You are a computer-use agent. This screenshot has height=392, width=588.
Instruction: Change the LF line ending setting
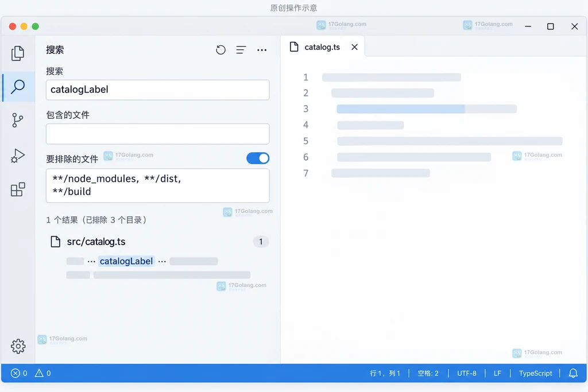tap(497, 373)
